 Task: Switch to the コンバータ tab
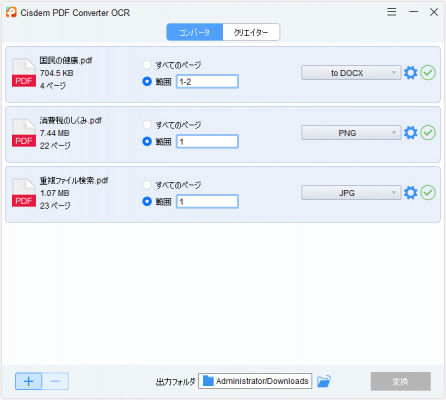tap(195, 32)
